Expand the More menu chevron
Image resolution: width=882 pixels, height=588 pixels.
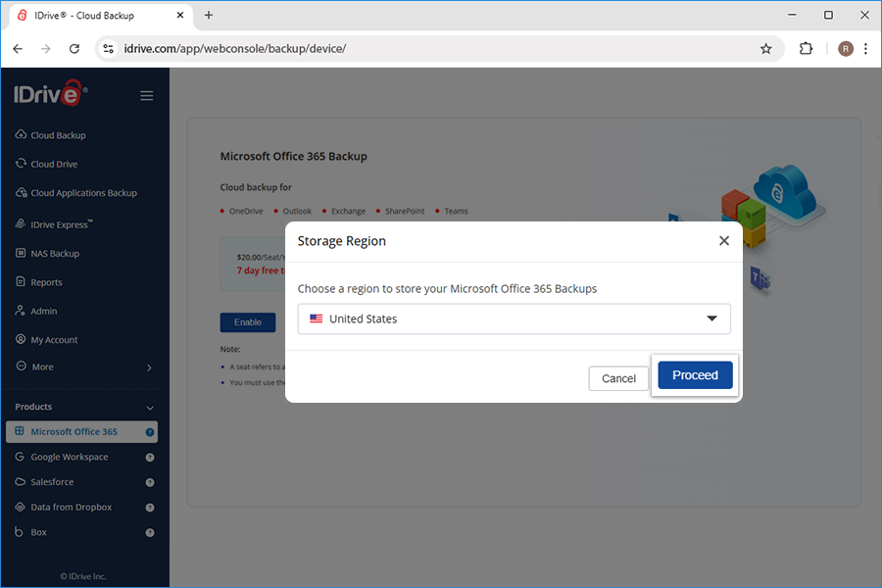point(149,367)
